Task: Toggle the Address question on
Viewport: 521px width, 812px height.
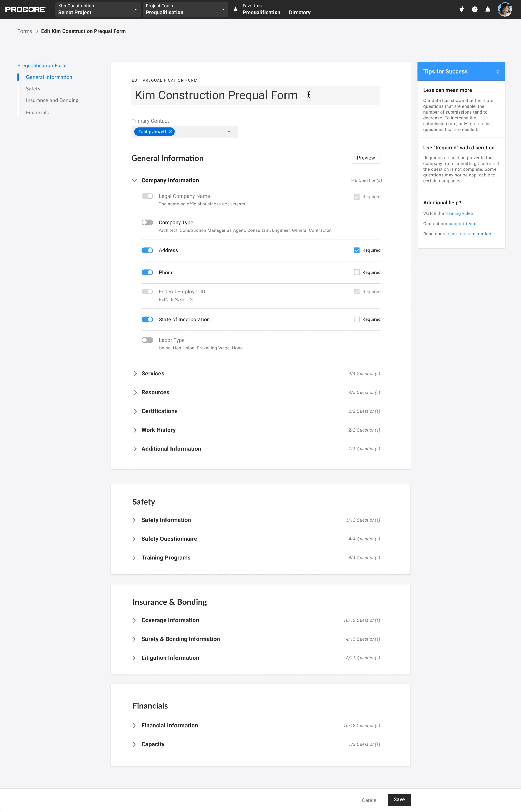Action: point(147,250)
